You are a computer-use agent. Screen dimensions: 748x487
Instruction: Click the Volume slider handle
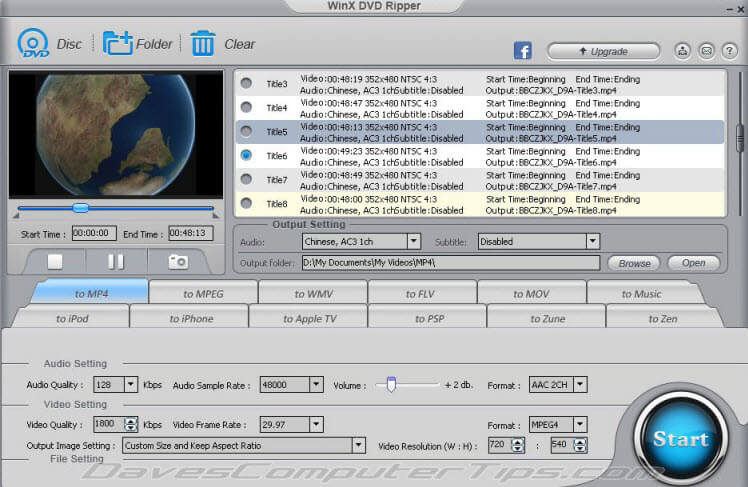point(391,384)
